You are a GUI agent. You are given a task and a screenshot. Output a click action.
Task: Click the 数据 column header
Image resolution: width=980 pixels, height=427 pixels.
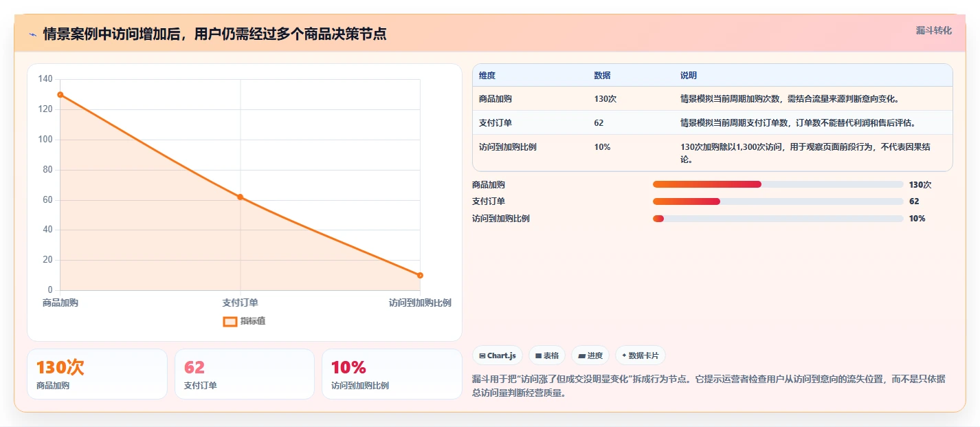(603, 76)
